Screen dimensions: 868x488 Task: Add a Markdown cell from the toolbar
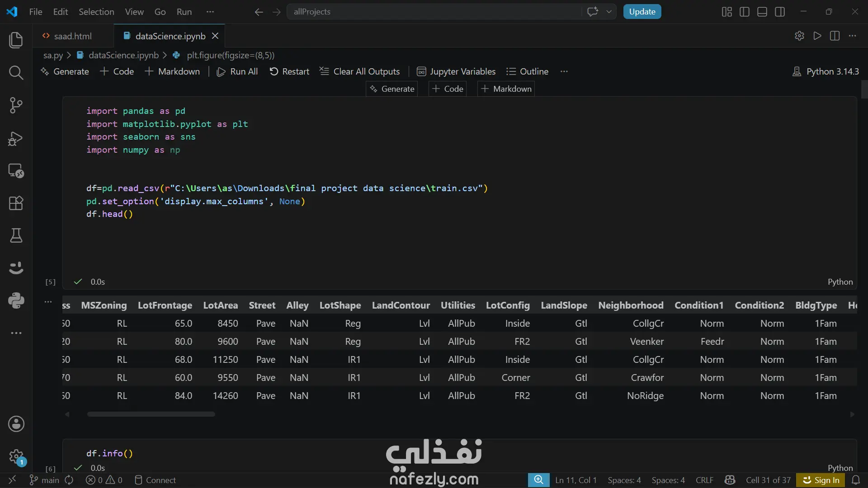[172, 71]
